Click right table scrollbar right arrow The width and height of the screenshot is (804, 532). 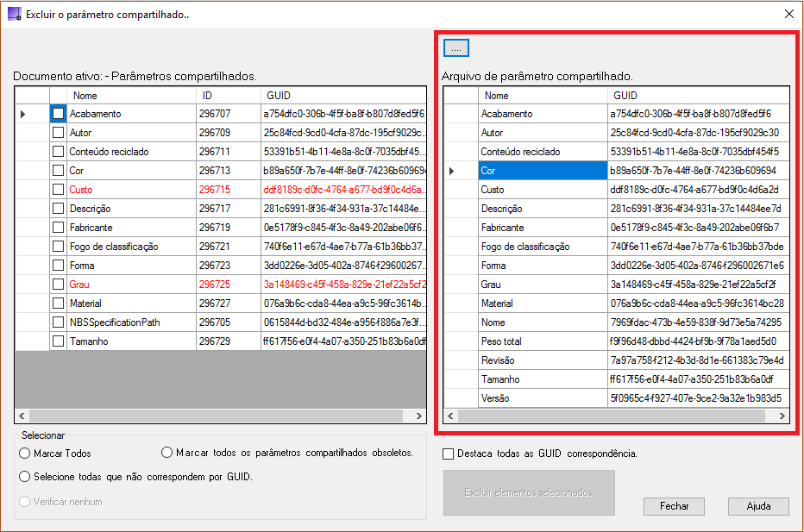tap(782, 416)
